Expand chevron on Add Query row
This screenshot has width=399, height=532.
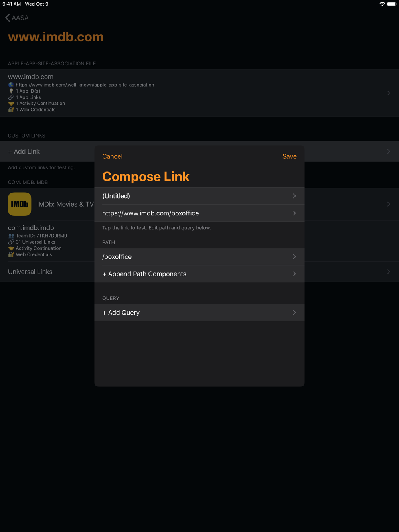point(294,313)
